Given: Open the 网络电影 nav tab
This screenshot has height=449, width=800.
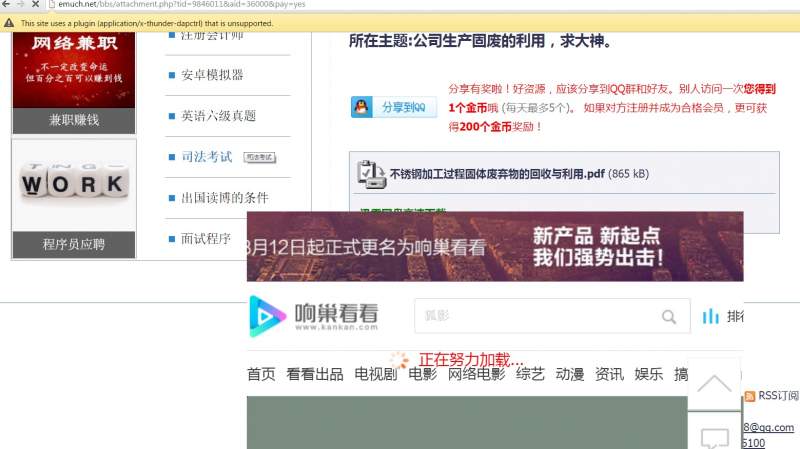Looking at the screenshot, I should click(477, 375).
